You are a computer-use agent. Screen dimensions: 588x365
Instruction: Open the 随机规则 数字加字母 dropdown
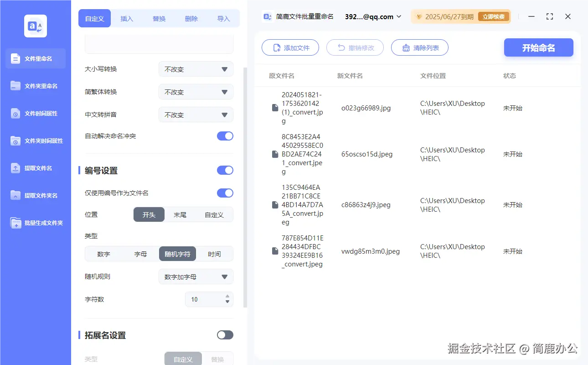(x=196, y=276)
